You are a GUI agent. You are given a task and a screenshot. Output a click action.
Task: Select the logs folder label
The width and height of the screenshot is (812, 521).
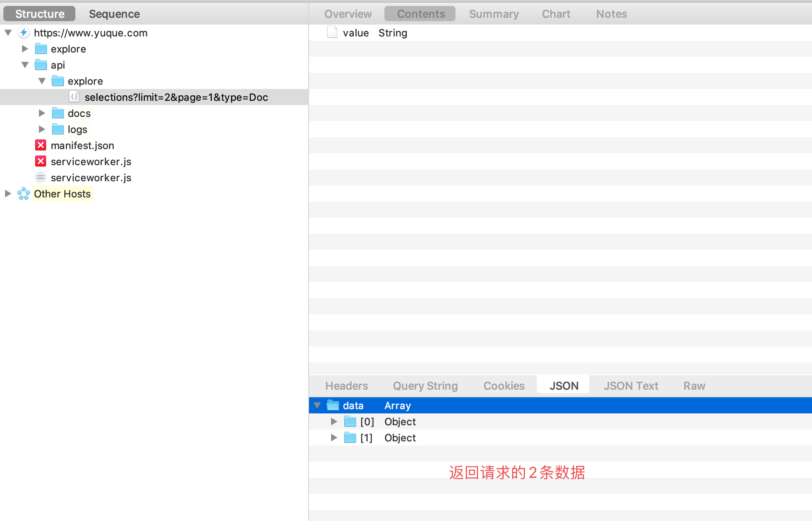tap(77, 129)
